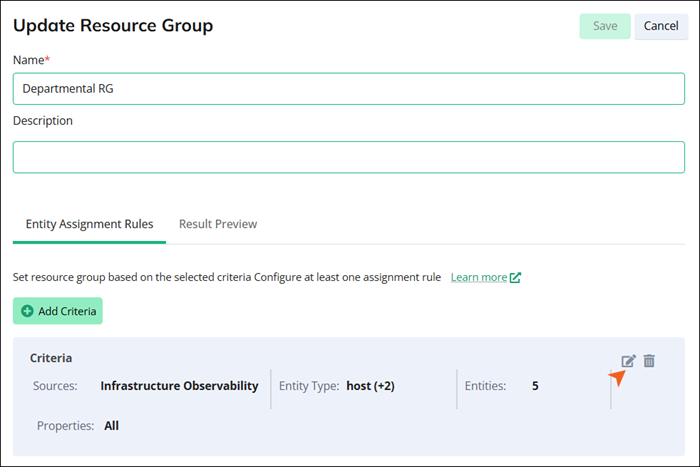Click the host (+2) entity type value
The height and width of the screenshot is (467, 700).
[x=370, y=386]
